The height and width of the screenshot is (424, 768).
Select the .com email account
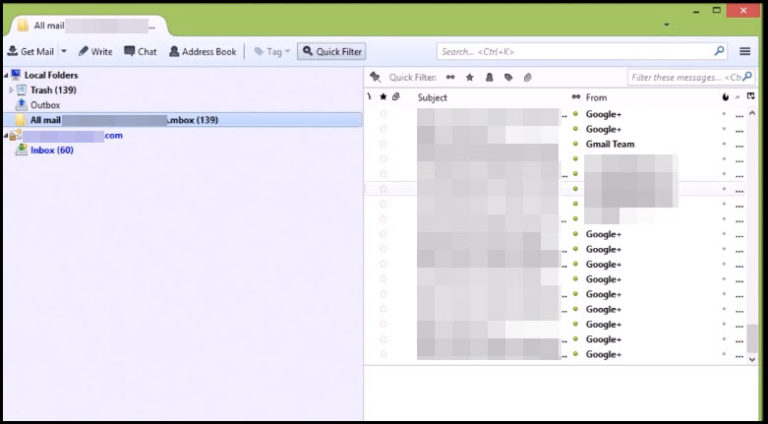72,136
